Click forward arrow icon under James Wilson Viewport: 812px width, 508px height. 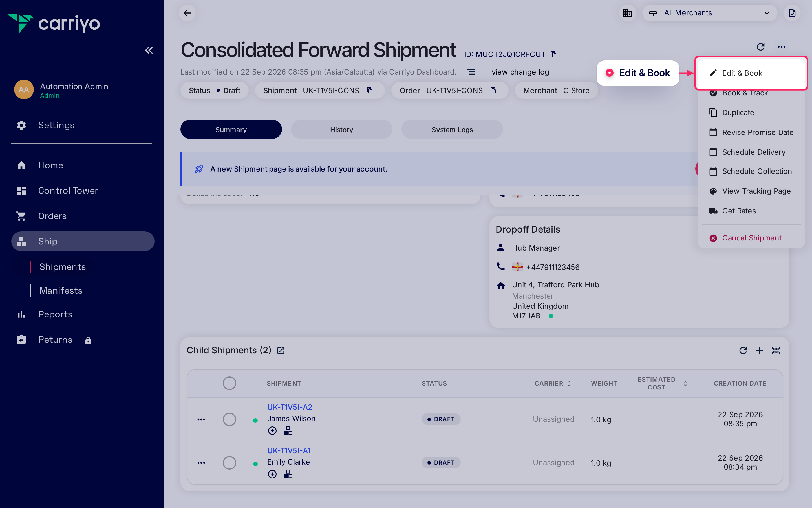(x=272, y=431)
